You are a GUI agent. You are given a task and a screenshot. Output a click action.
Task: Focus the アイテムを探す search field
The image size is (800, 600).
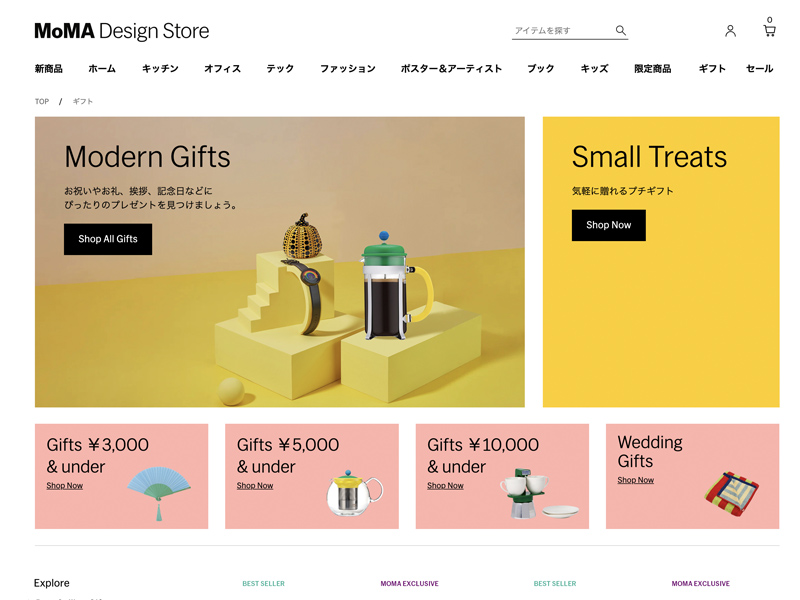[562, 31]
